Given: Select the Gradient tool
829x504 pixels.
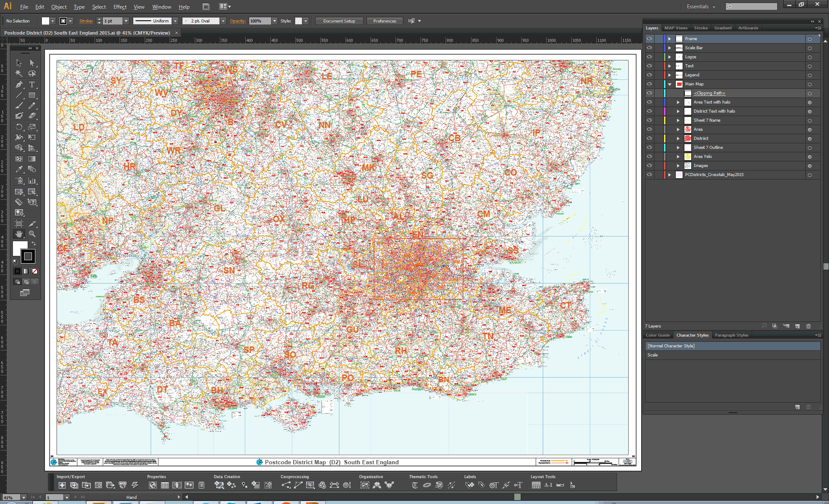Looking at the screenshot, I should click(32, 159).
